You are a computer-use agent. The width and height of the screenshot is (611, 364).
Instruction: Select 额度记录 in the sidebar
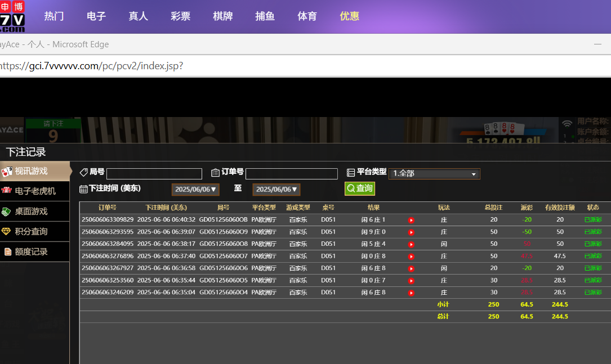point(35,251)
